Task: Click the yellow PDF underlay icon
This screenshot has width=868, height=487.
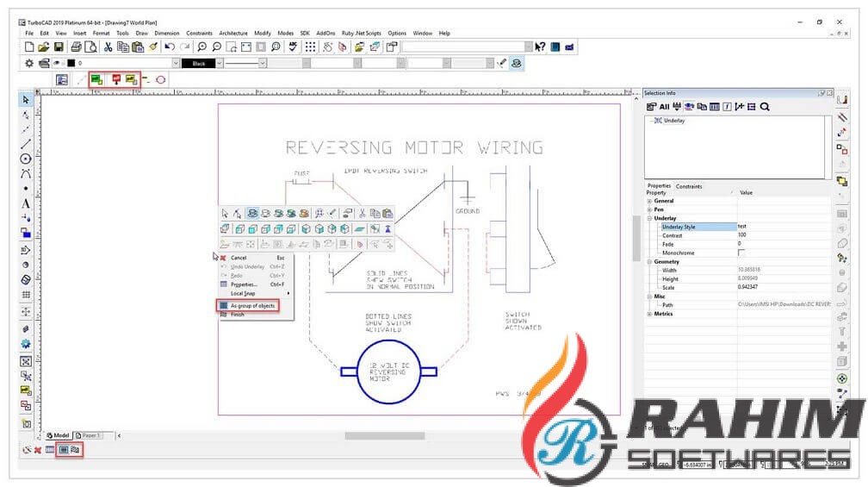Action: pos(131,80)
